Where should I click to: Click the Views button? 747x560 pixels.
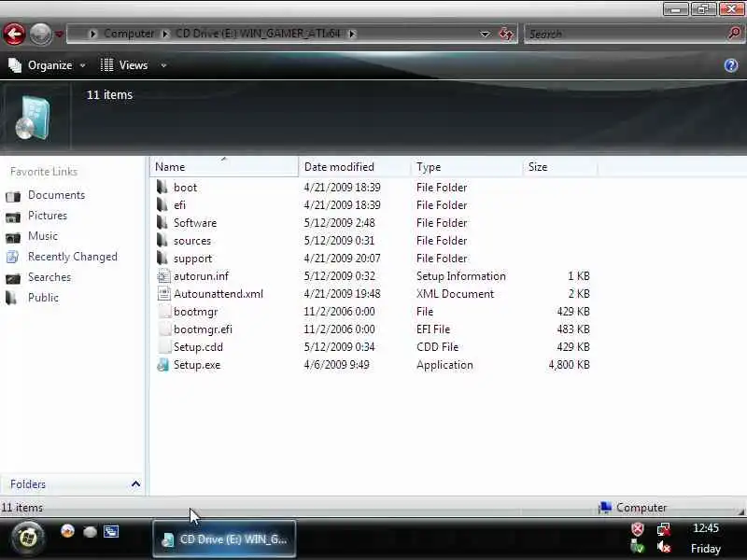(x=124, y=65)
